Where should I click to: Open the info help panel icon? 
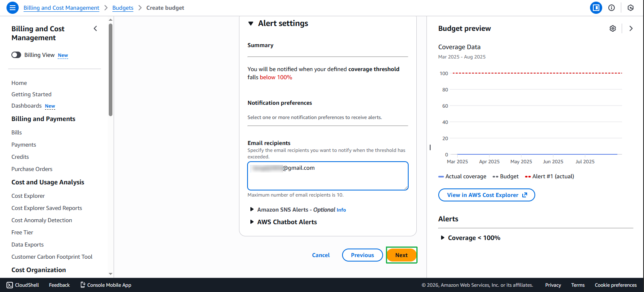[x=612, y=8]
